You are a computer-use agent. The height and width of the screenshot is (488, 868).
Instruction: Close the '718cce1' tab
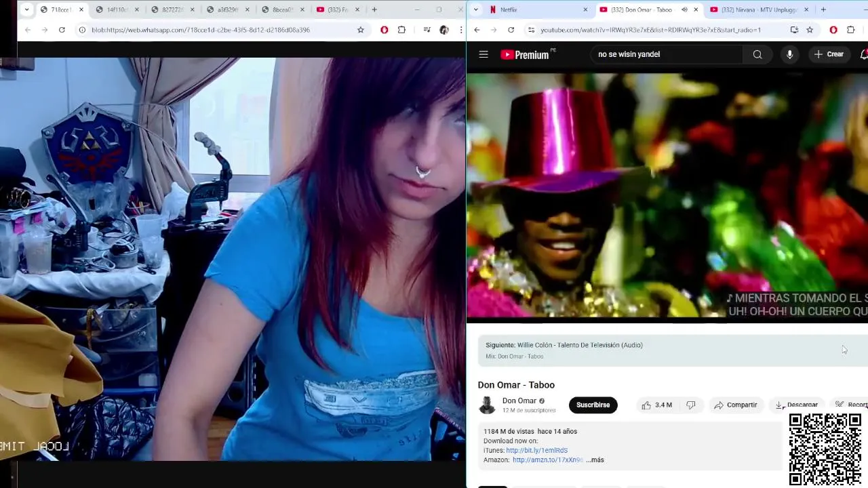[x=81, y=9]
